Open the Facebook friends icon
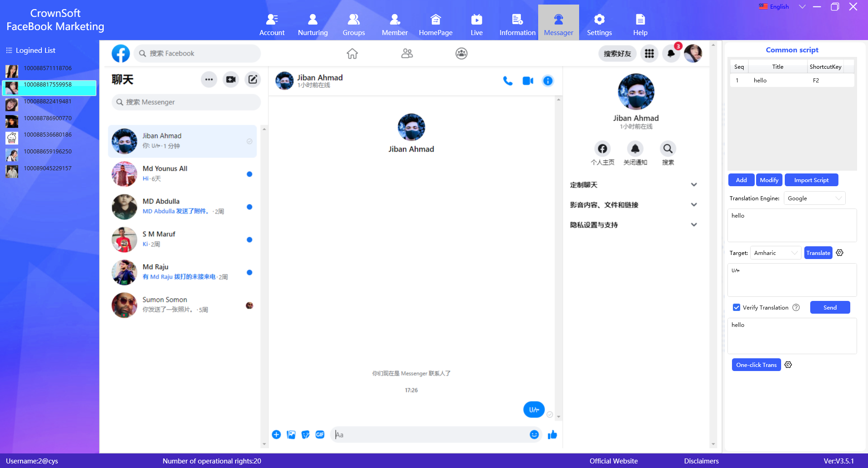Viewport: 868px width, 468px height. click(407, 53)
